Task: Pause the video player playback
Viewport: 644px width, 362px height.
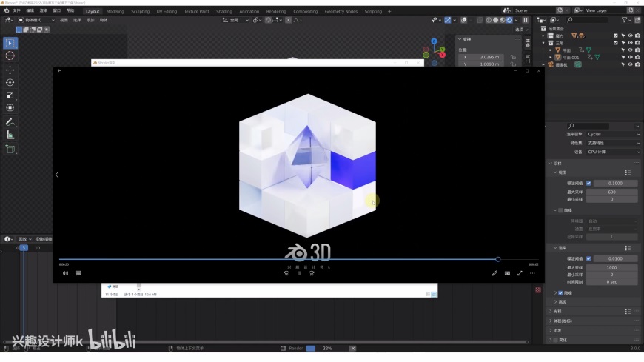Action: [x=299, y=273]
